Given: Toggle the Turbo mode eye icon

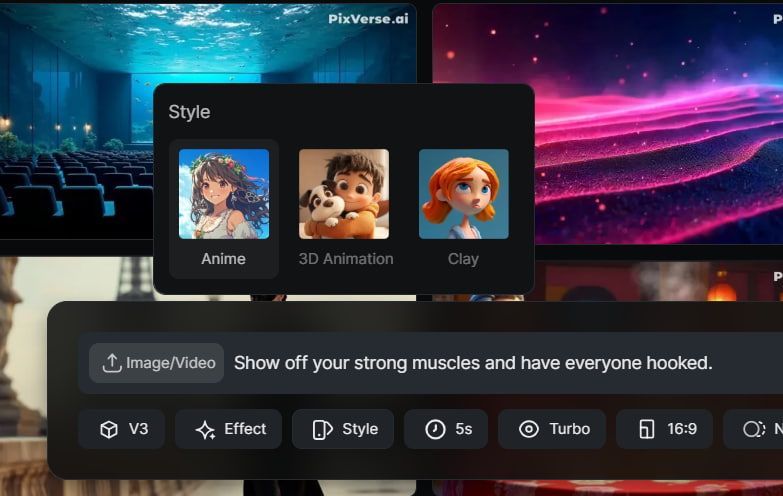Looking at the screenshot, I should (529, 429).
